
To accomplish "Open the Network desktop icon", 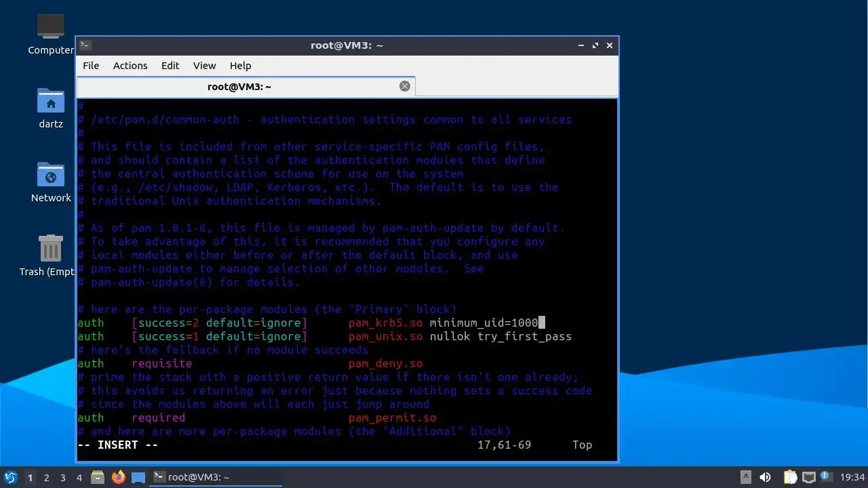I will (51, 182).
